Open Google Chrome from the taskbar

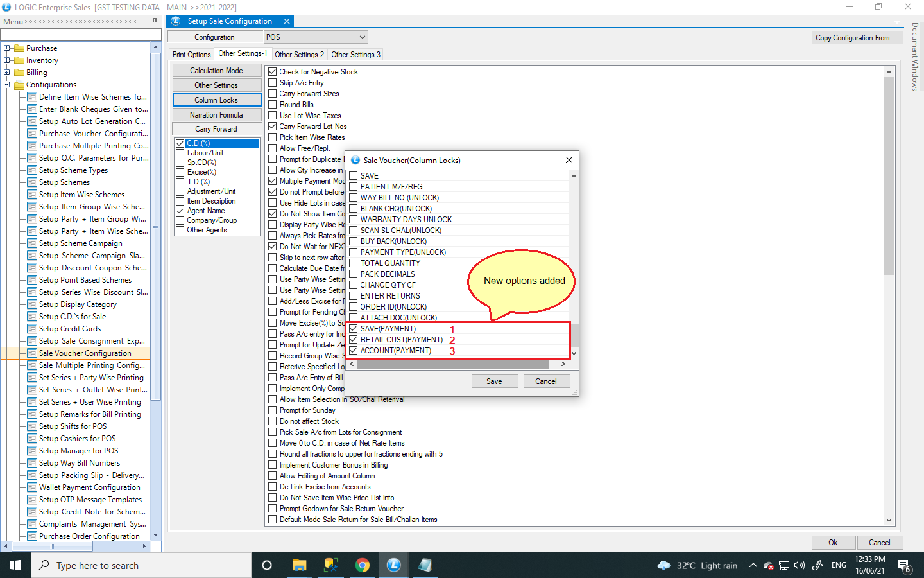pos(363,565)
